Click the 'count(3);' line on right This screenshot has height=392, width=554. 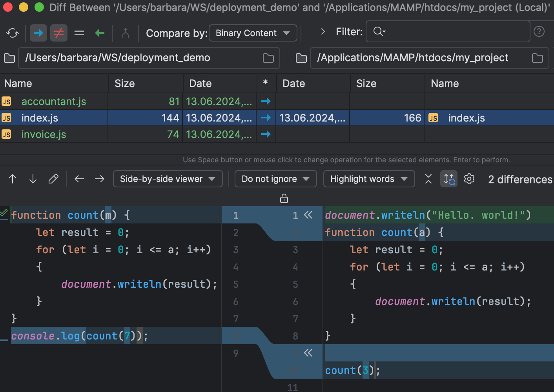click(x=352, y=370)
